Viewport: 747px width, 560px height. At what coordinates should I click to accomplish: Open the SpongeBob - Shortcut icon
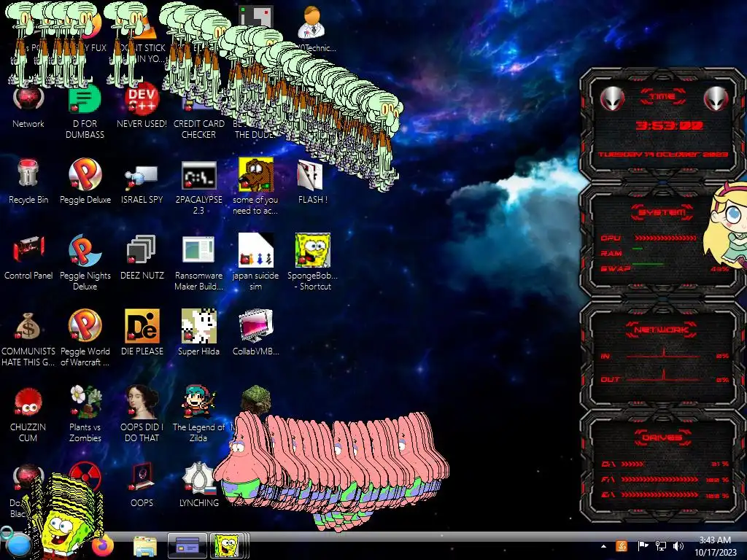(x=312, y=262)
